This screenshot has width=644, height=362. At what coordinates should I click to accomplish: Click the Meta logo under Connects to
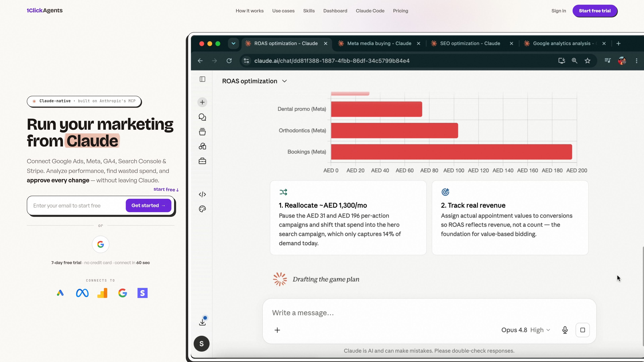[x=82, y=293]
